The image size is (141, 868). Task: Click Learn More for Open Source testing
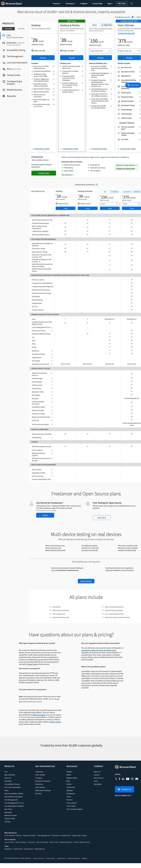(102, 518)
